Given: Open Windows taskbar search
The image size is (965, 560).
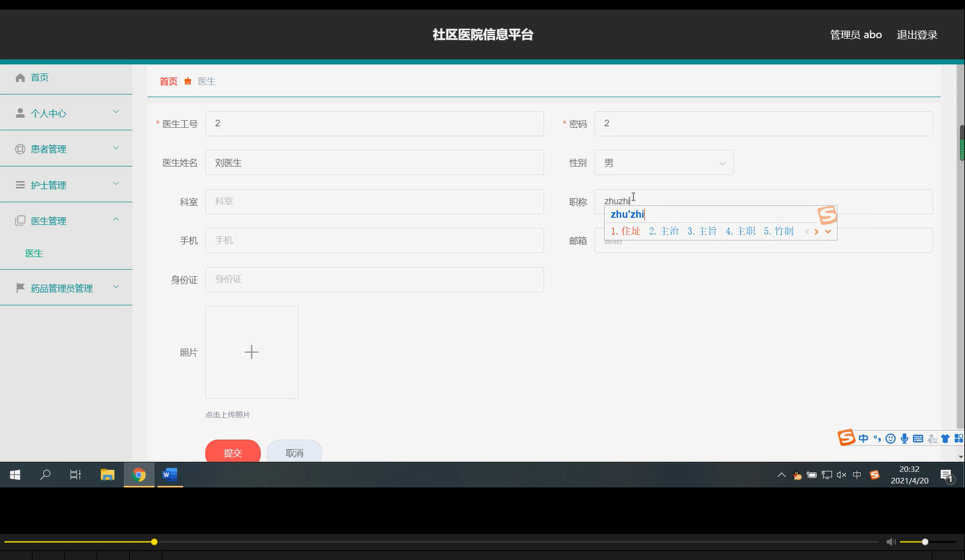Looking at the screenshot, I should [x=45, y=475].
